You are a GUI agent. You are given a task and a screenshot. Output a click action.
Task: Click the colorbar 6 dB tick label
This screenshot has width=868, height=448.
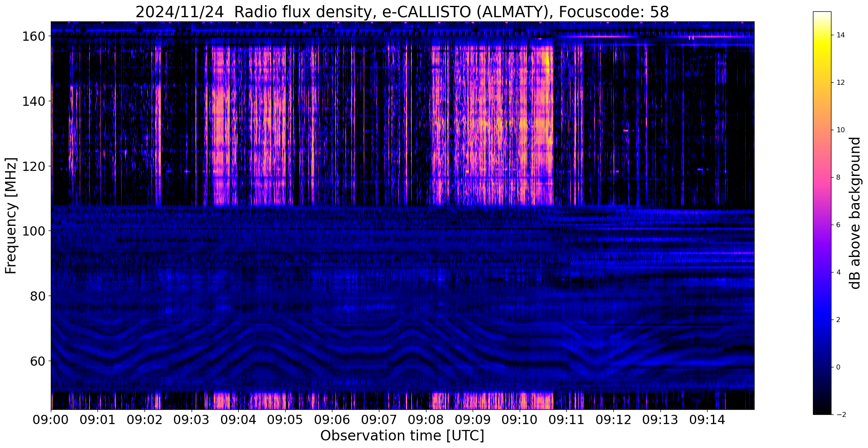[839, 225]
